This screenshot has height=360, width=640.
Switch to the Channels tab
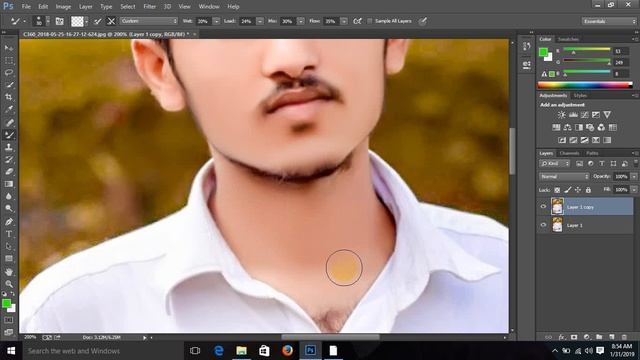(x=569, y=153)
